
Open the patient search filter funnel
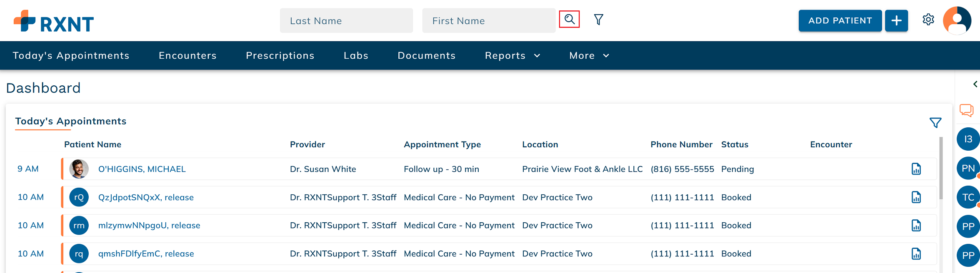pyautogui.click(x=598, y=20)
